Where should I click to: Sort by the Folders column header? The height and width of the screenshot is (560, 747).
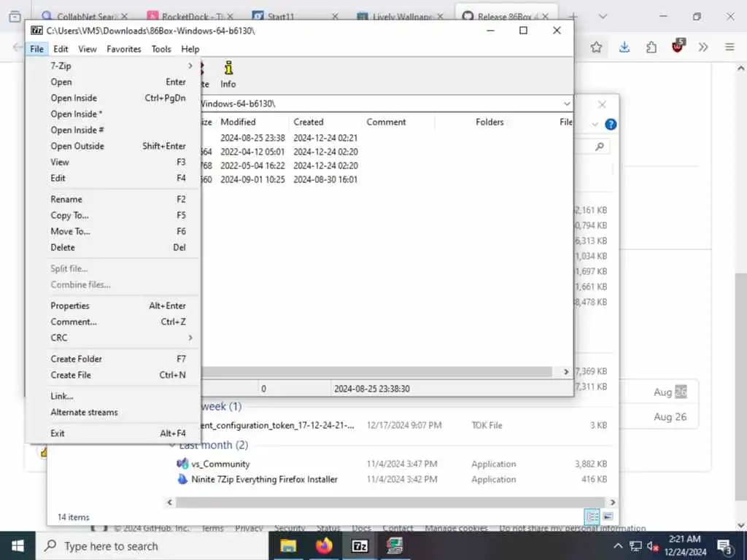pos(471,122)
